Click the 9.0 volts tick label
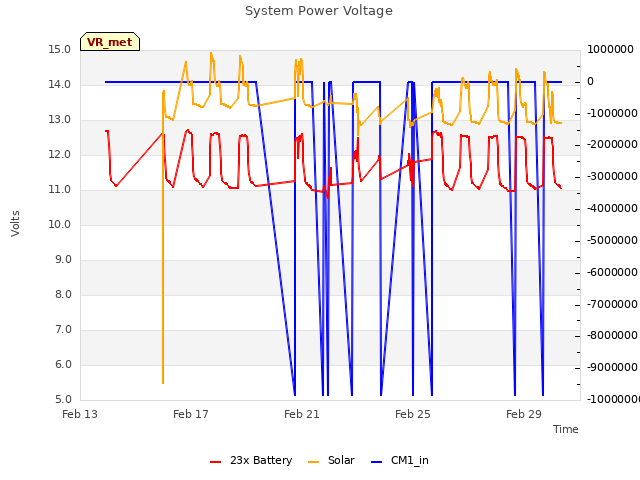This screenshot has height=480, width=640. coord(63,260)
